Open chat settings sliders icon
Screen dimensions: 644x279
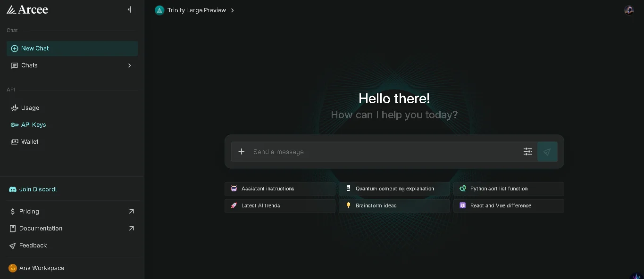528,152
